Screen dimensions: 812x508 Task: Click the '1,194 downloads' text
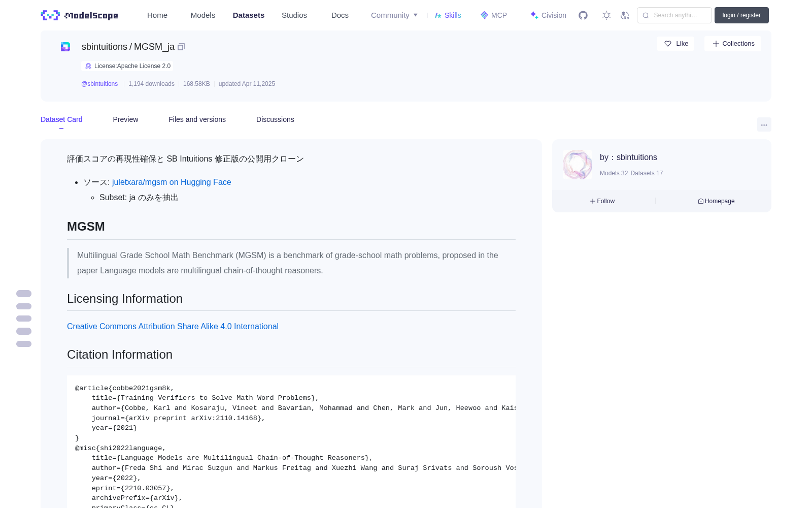[151, 84]
